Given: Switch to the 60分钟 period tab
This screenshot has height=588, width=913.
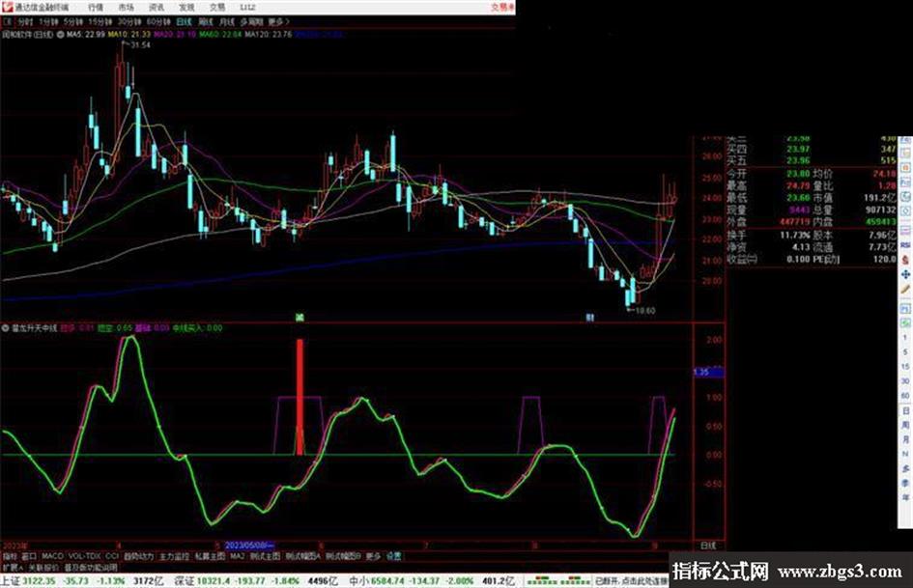Looking at the screenshot, I should tap(157, 22).
